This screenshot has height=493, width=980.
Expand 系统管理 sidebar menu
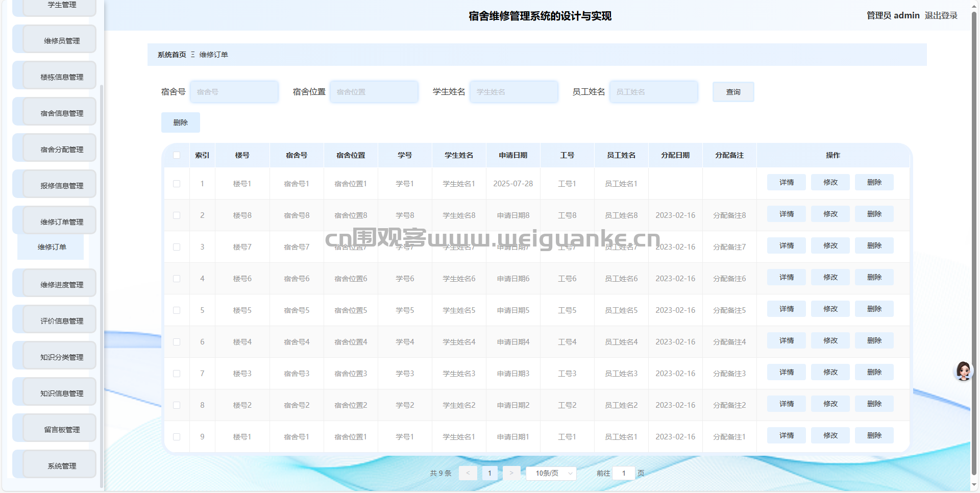pyautogui.click(x=55, y=464)
